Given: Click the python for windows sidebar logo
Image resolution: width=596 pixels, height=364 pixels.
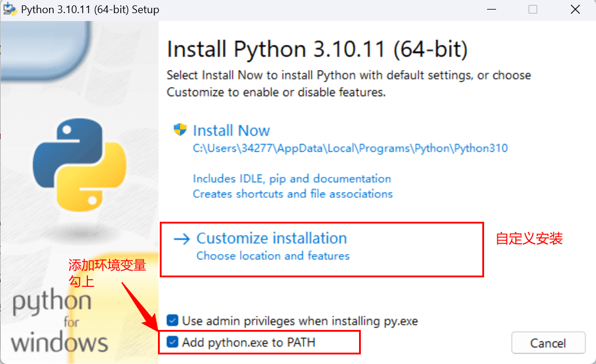Looking at the screenshot, I should 57,323.
